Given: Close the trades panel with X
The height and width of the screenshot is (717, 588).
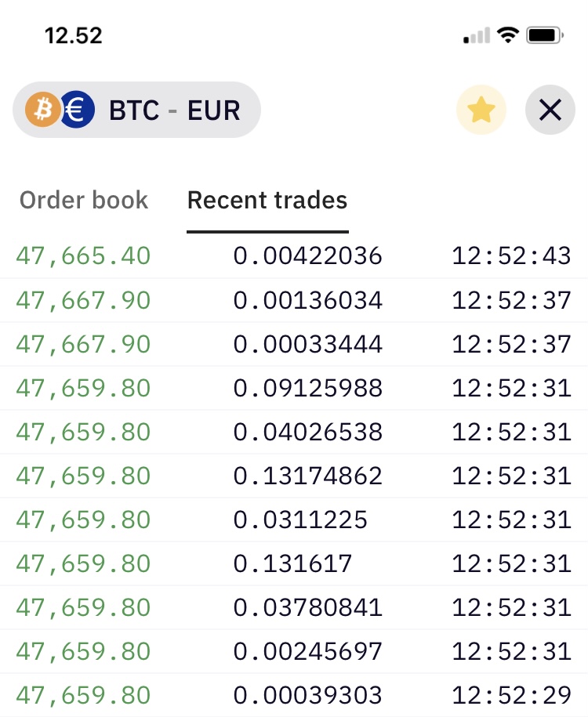Looking at the screenshot, I should click(550, 110).
